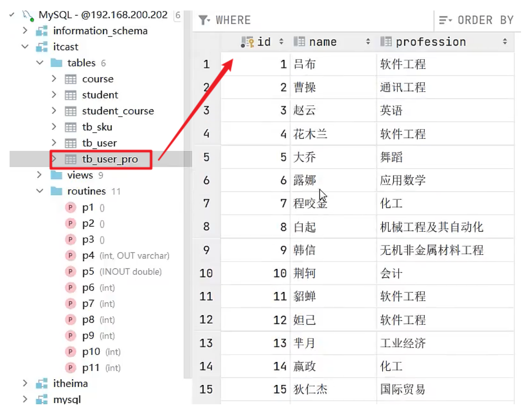
Task: Click the name cell 荆轲
Action: [333, 273]
